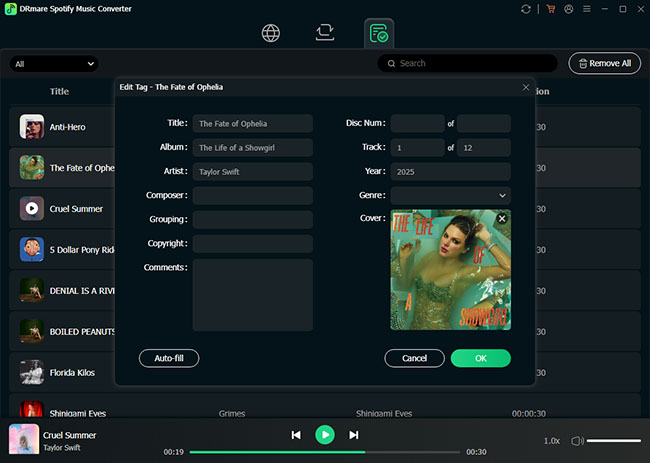The image size is (650, 463).
Task: Click the Grouping field
Action: pos(252,220)
